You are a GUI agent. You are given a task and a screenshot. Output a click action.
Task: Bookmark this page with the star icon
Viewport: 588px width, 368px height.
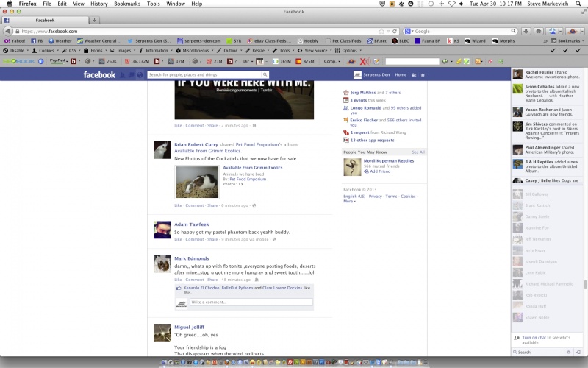tap(381, 31)
